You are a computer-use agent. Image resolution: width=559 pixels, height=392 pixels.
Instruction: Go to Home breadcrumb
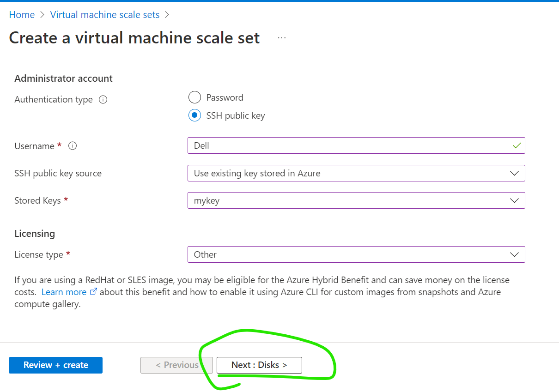22,15
